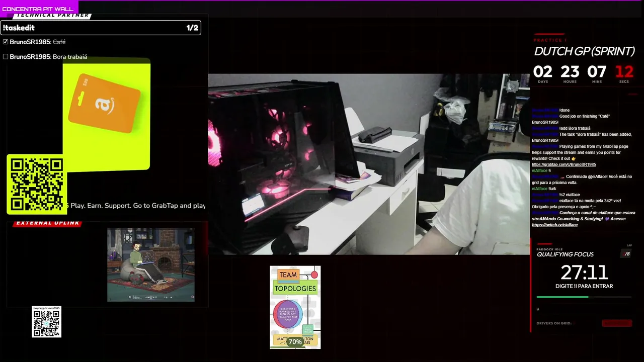Uncheck the completed 'Café' task checkbox
This screenshot has height=362, width=644.
pos(6,42)
